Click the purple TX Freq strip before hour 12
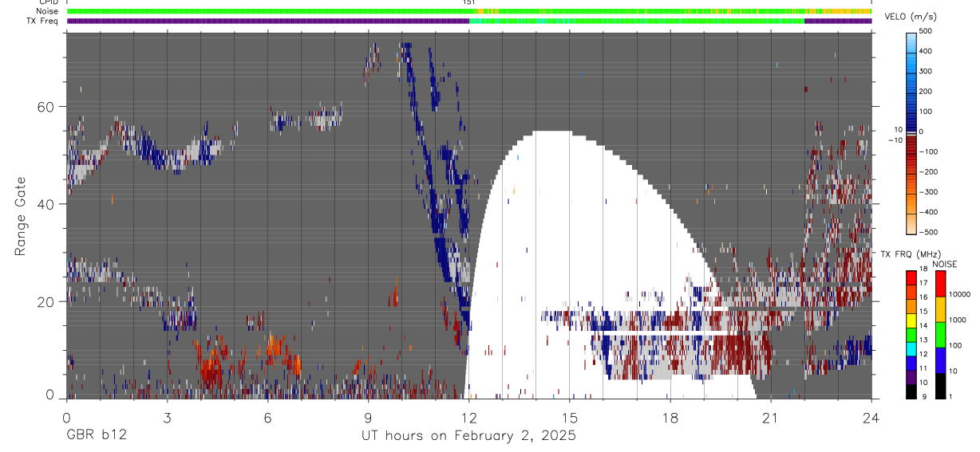The image size is (980, 452). tap(268, 21)
